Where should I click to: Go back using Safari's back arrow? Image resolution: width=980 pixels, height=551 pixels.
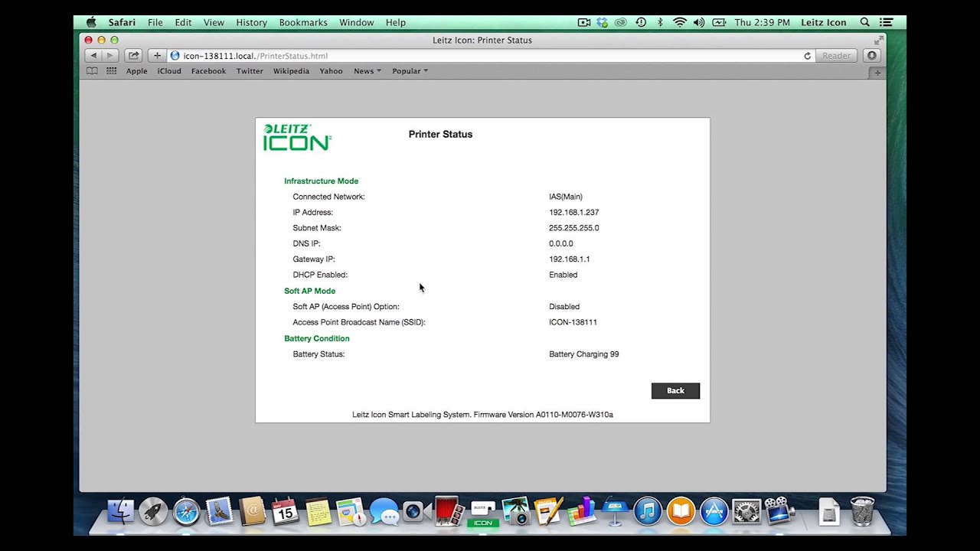click(x=93, y=56)
